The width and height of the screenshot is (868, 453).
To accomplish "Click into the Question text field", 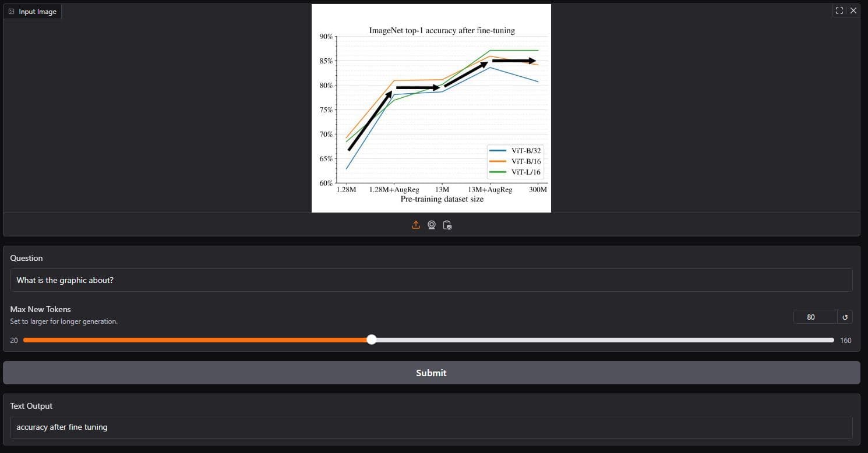I will click(431, 280).
